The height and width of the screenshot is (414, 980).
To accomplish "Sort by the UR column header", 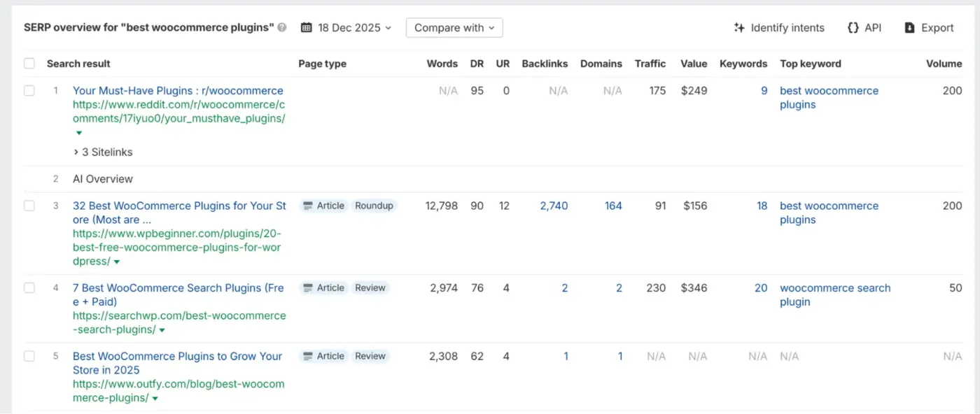I will (503, 64).
